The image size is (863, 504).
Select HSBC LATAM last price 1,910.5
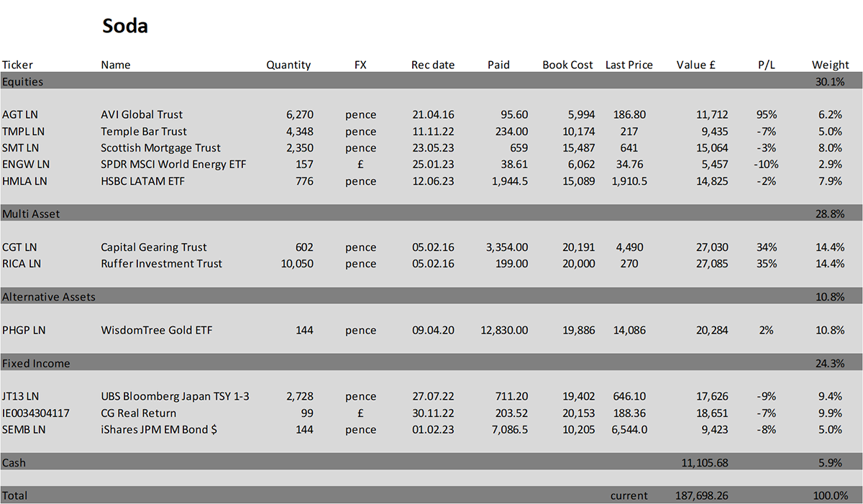coord(629,180)
